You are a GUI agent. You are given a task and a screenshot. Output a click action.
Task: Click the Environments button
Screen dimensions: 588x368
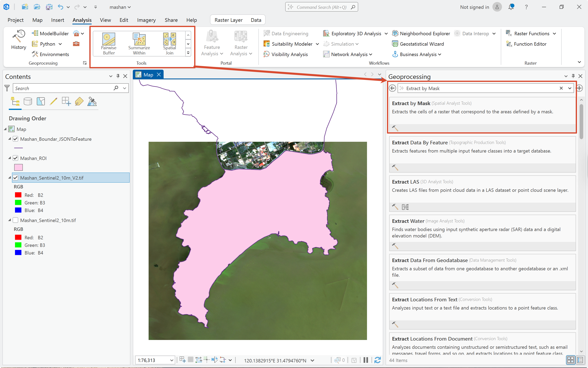point(50,54)
